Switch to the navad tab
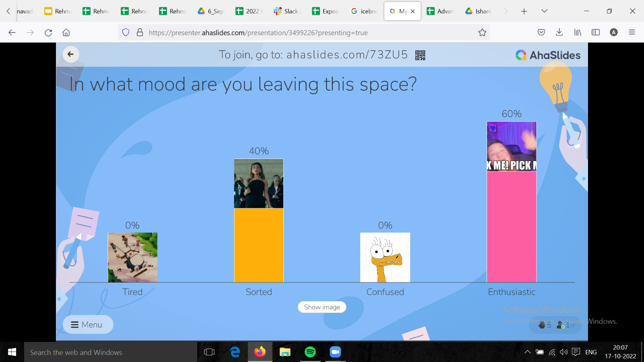Image resolution: width=644 pixels, height=362 pixels. [25, 11]
